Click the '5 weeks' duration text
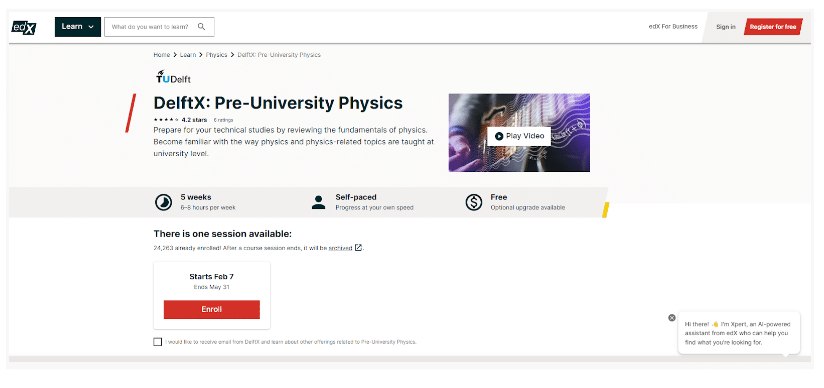This screenshot has width=824, height=388. [196, 197]
